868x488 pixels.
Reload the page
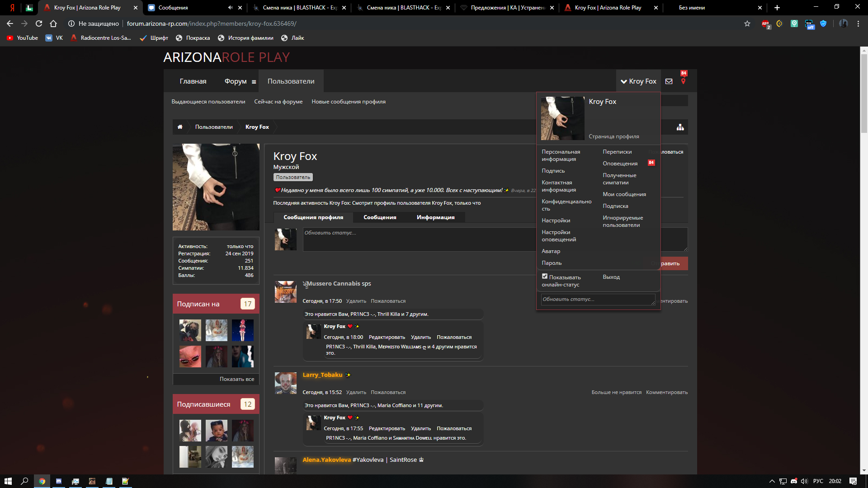click(39, 23)
